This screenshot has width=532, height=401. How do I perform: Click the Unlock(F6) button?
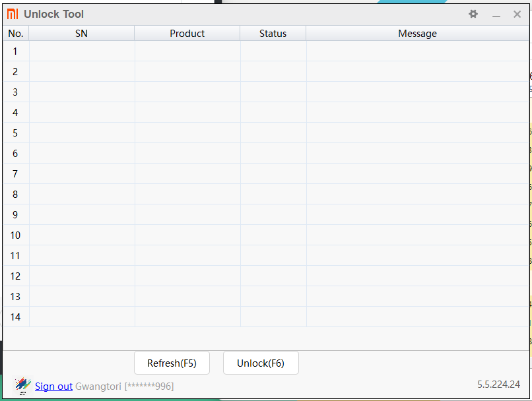[x=261, y=363]
